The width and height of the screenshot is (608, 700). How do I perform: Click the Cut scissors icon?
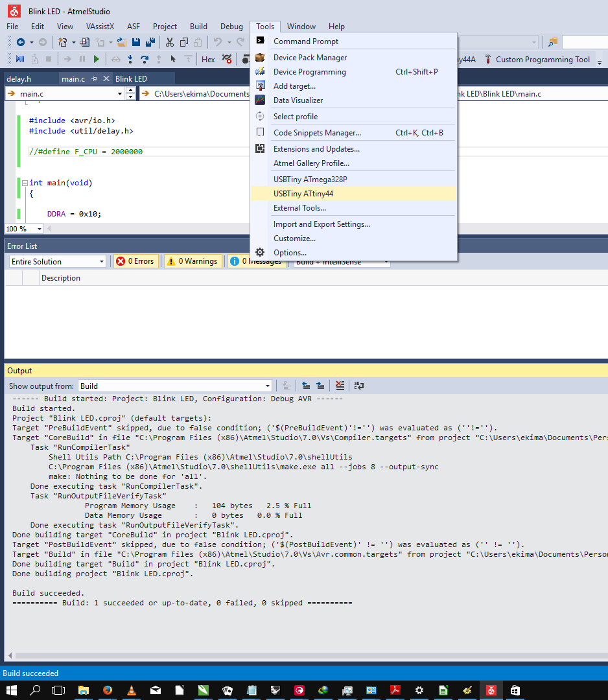point(170,42)
